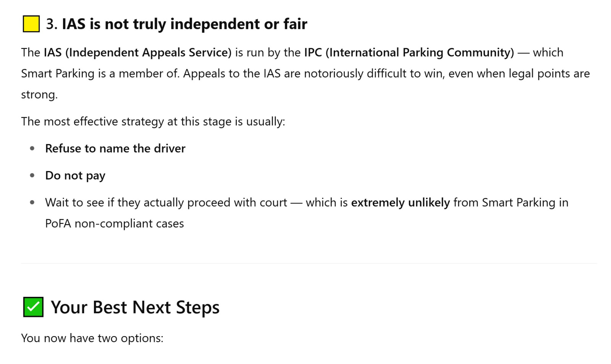
Task: Click the "Refuse to name the driver" bullet
Action: coord(115,148)
